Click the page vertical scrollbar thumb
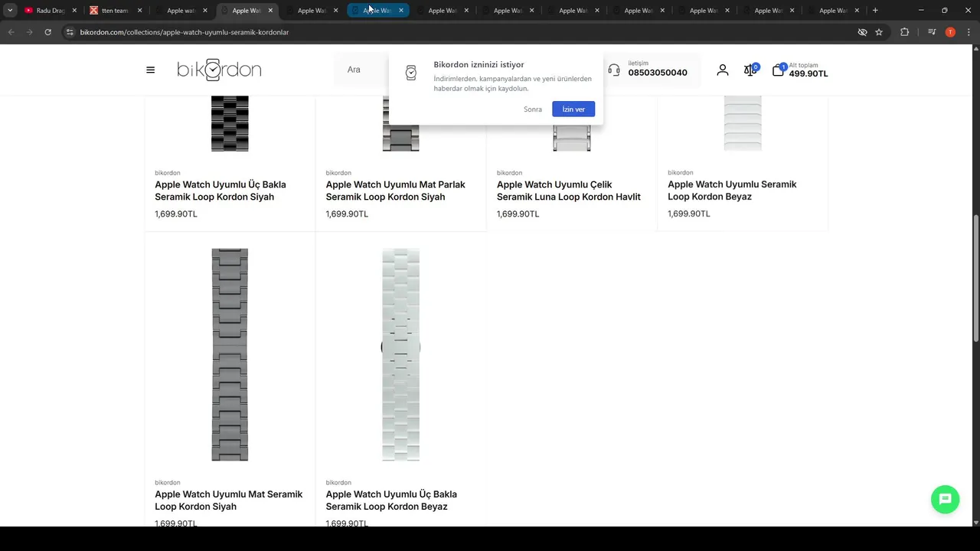 point(975,279)
